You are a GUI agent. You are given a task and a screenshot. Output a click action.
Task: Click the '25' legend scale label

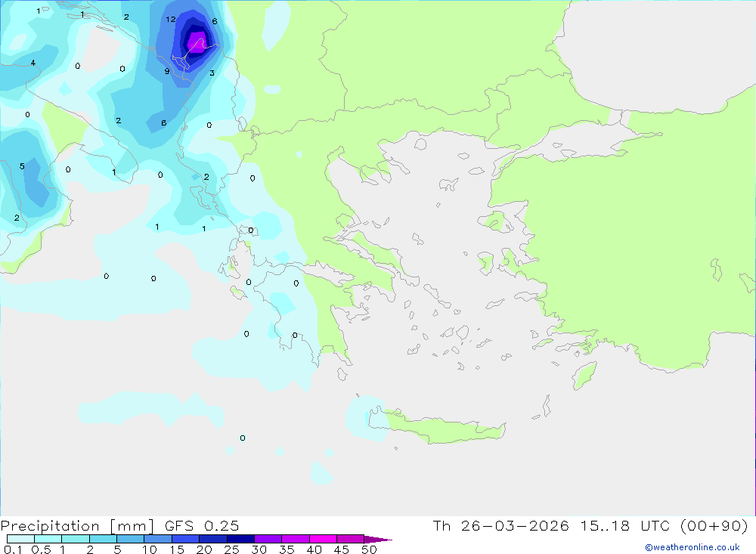pyautogui.click(x=231, y=549)
